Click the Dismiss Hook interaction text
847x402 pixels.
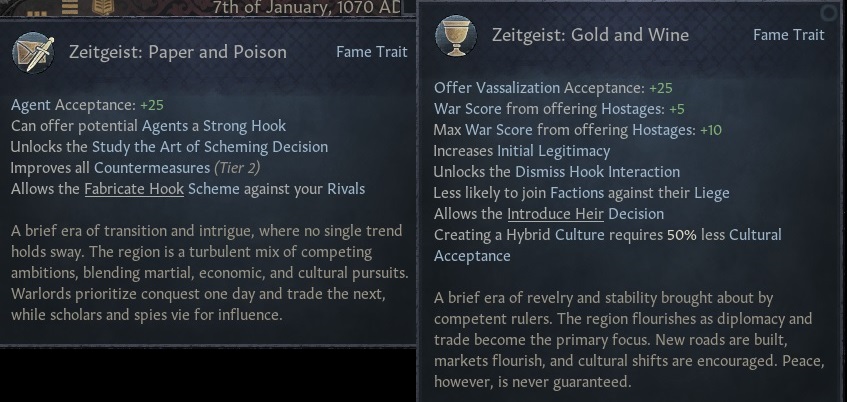click(556, 171)
